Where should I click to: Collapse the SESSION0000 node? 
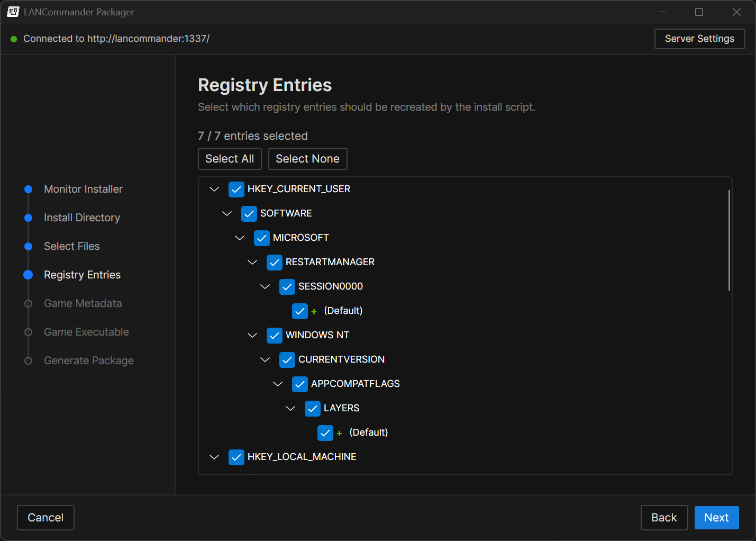[x=265, y=287]
